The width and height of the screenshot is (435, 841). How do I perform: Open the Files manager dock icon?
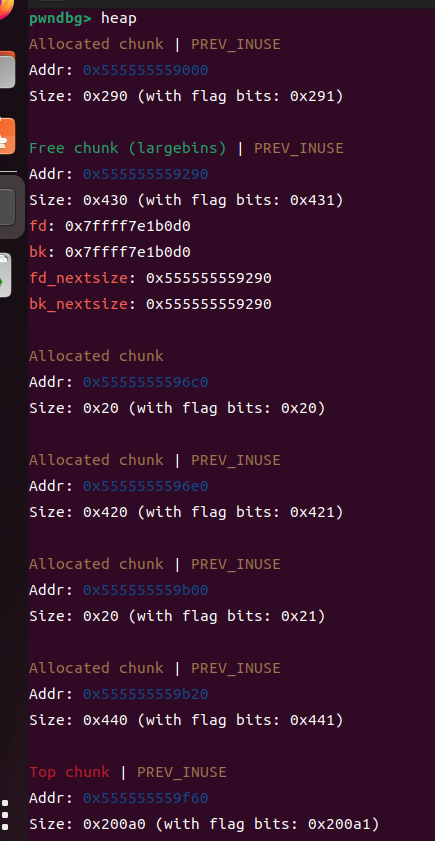(x=6, y=70)
